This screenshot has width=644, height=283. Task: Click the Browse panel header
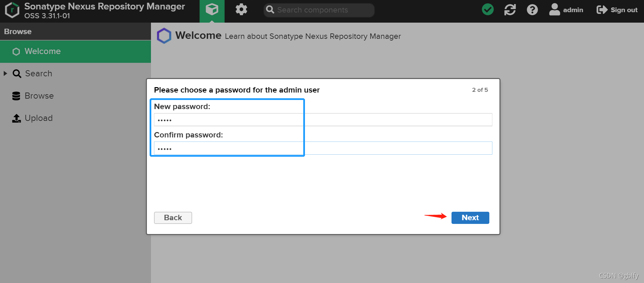(75, 31)
